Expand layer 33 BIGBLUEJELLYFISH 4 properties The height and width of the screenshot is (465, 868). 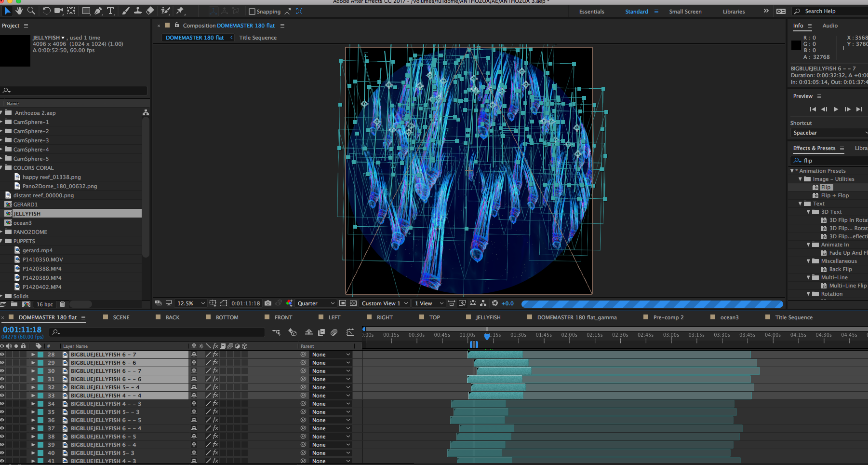click(x=33, y=396)
